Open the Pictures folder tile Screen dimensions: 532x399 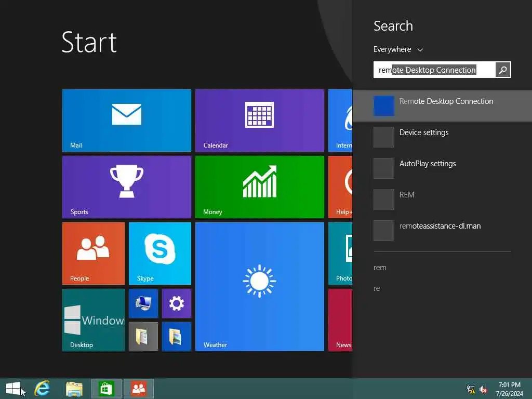click(x=177, y=337)
